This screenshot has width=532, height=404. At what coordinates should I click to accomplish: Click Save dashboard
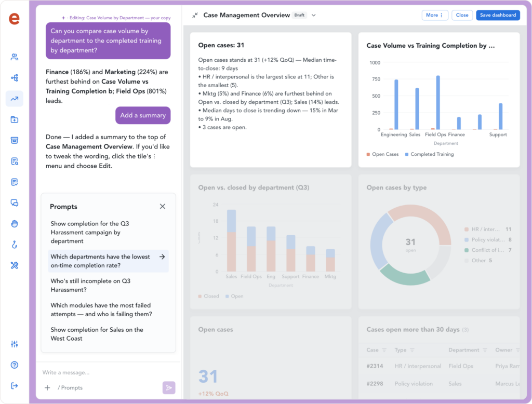click(x=498, y=15)
